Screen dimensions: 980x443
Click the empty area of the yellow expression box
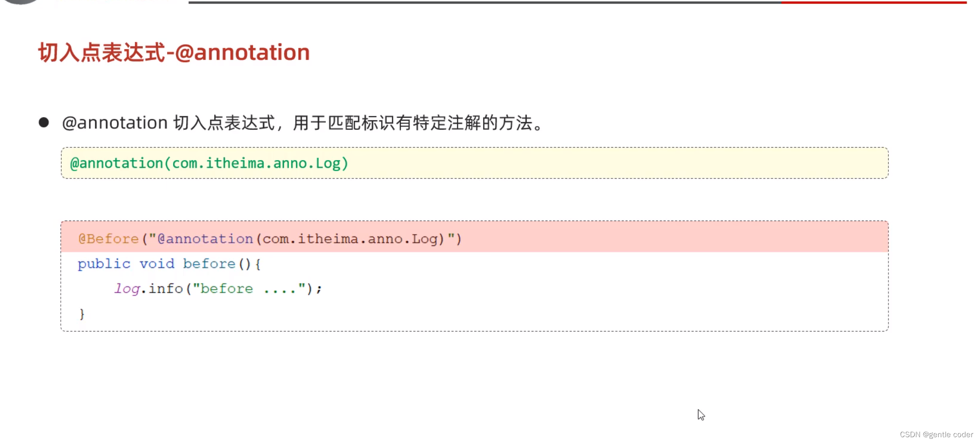617,163
